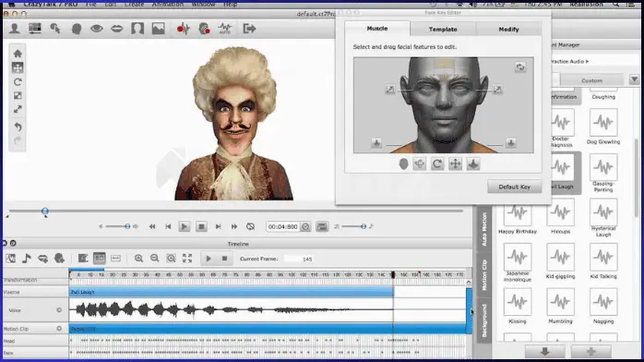Viewport: 644px width, 362px height.
Task: Click the speed slider knob near music note
Action: (364, 226)
